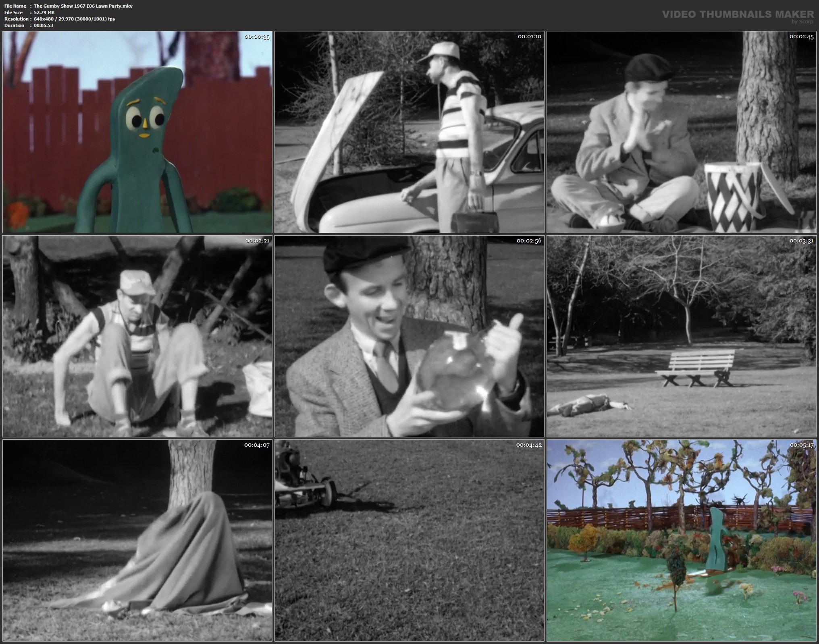Select the thumbnail marked 00:02:21
Viewport: 819px width, 644px height.
click(137, 336)
